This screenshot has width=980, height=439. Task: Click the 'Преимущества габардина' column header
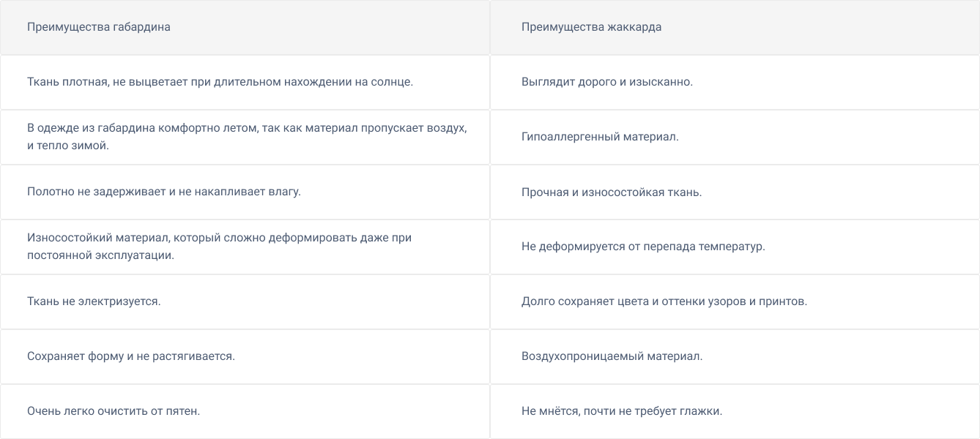[99, 27]
